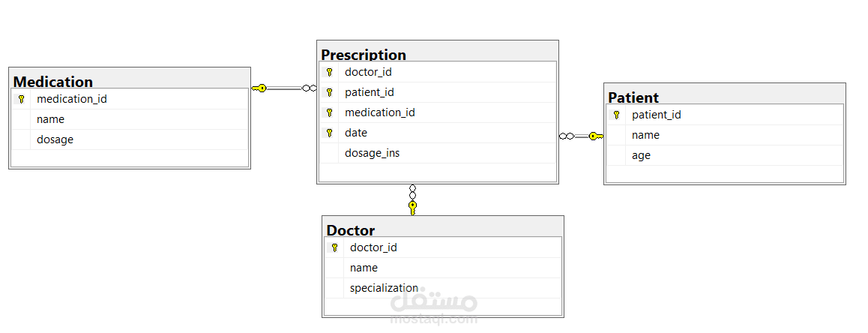Click the specialization column in Doctor
This screenshot has width=868, height=333.
pyautogui.click(x=384, y=288)
